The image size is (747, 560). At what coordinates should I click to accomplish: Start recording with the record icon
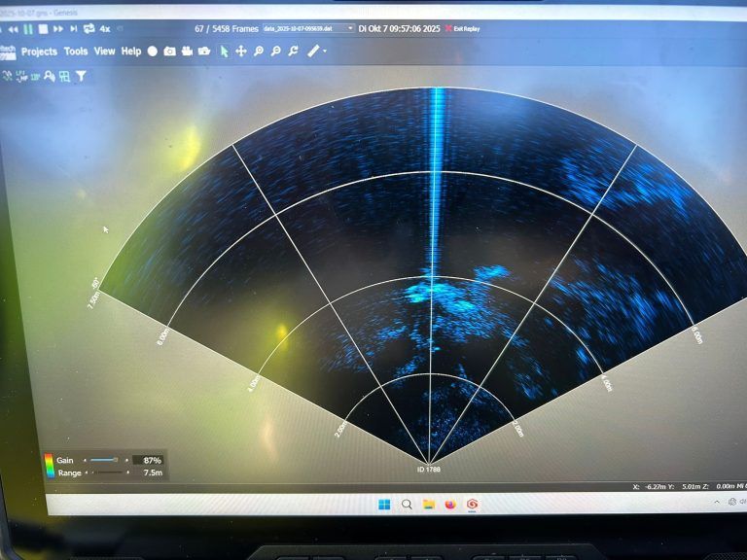[x=153, y=52]
